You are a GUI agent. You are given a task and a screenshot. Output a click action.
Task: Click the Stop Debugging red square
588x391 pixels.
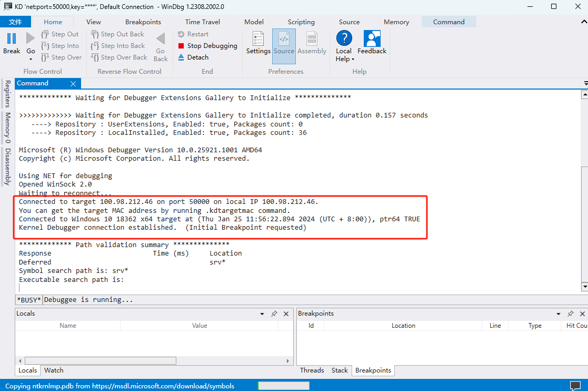[182, 46]
